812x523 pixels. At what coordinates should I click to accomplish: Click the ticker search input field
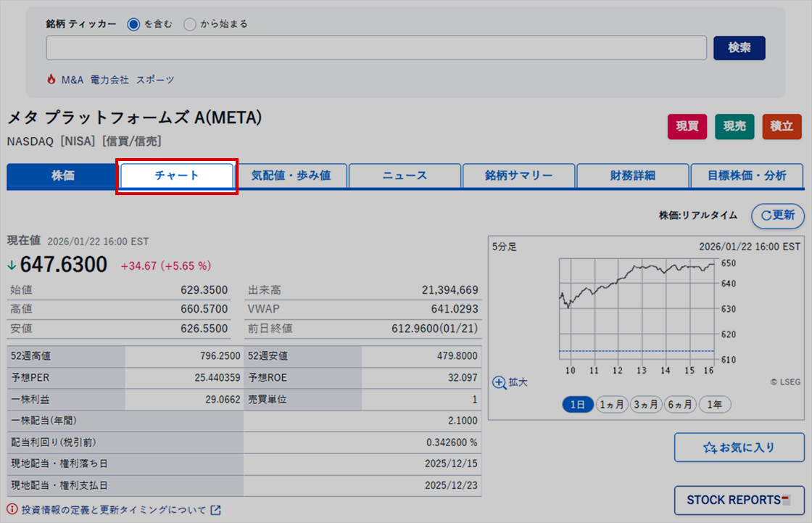tap(377, 47)
